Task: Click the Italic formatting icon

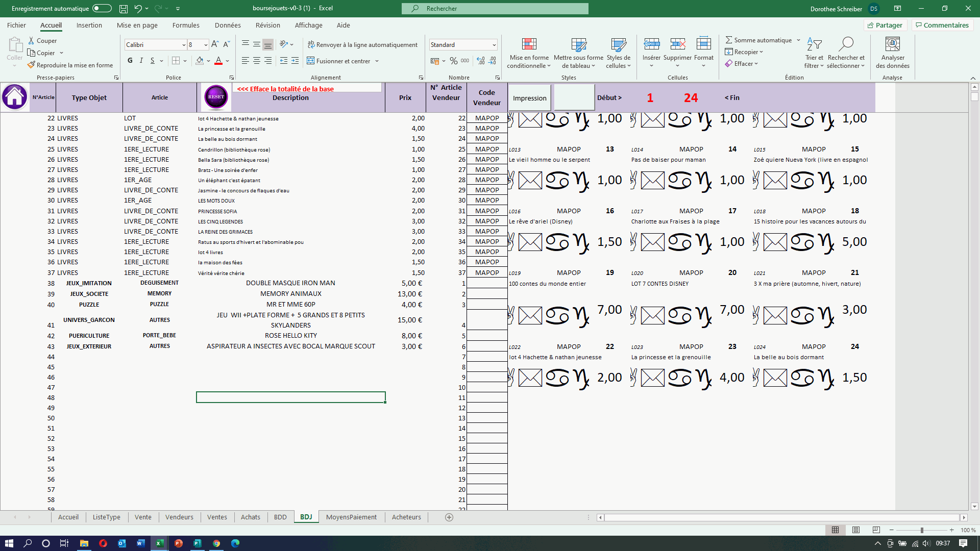Action: 141,61
